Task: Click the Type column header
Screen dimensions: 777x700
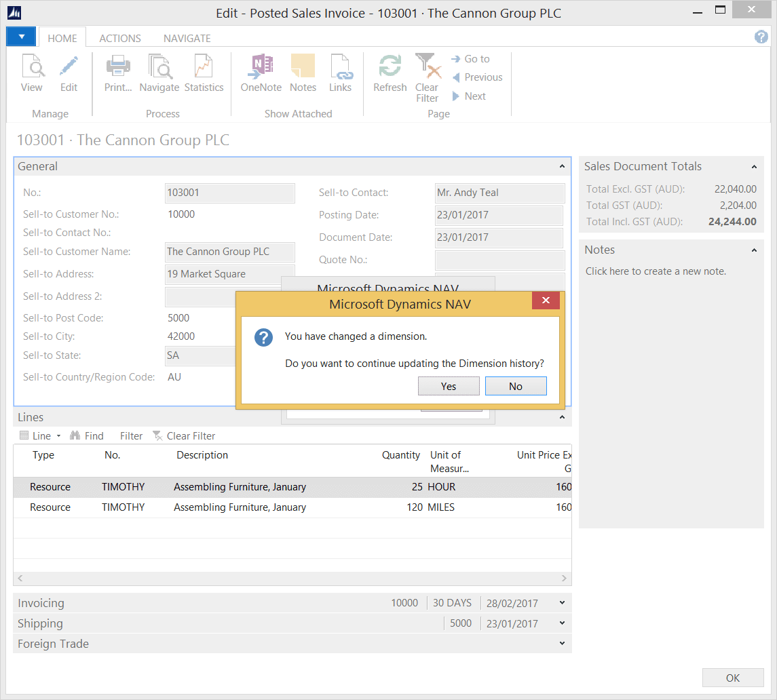Action: point(43,454)
